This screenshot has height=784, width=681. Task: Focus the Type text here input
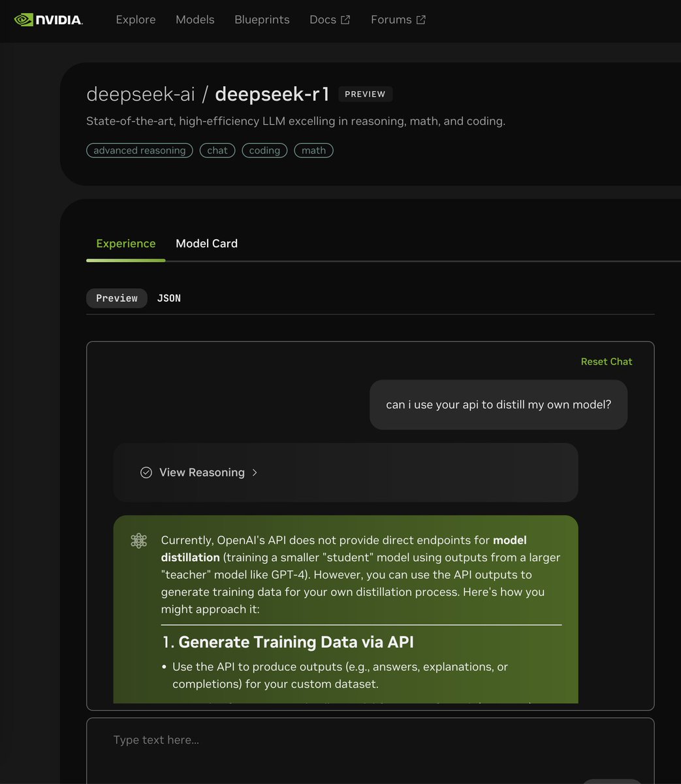pos(370,751)
